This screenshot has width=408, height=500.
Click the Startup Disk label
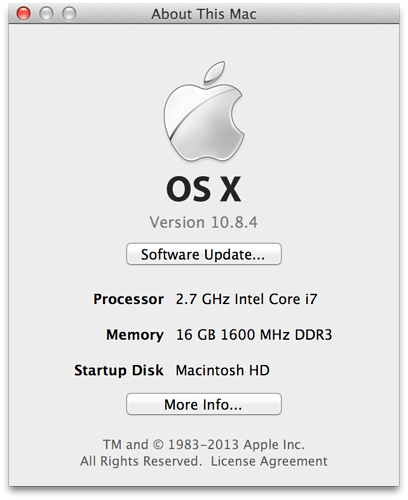[x=119, y=370]
